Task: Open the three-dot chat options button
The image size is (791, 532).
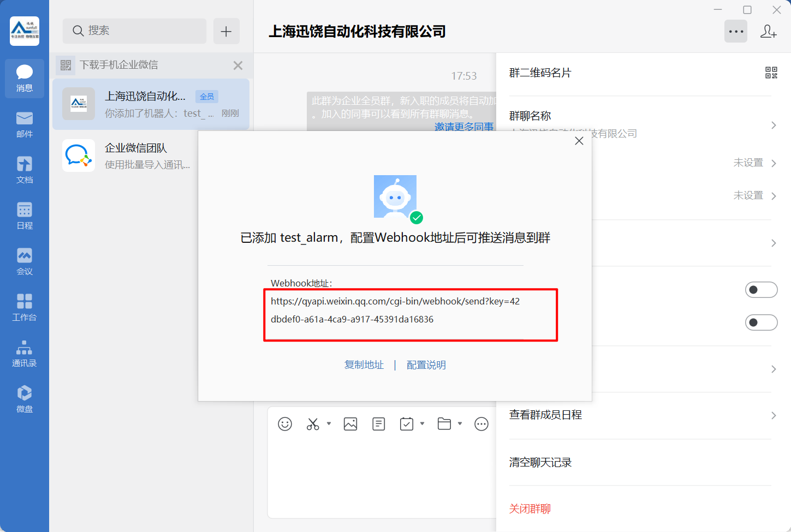Action: point(736,31)
